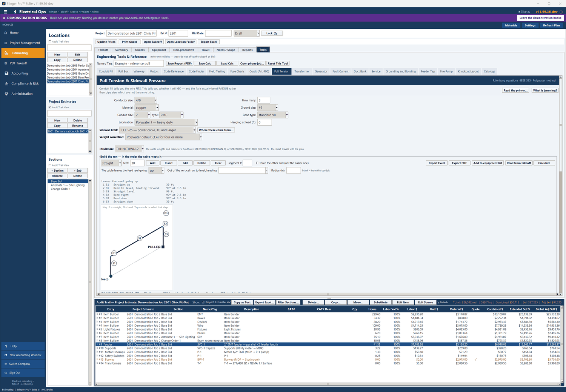Viewport: 566px width, 392px height.
Task: Toggle Project Estimates Audit Trail View checkbox
Action: click(50, 107)
